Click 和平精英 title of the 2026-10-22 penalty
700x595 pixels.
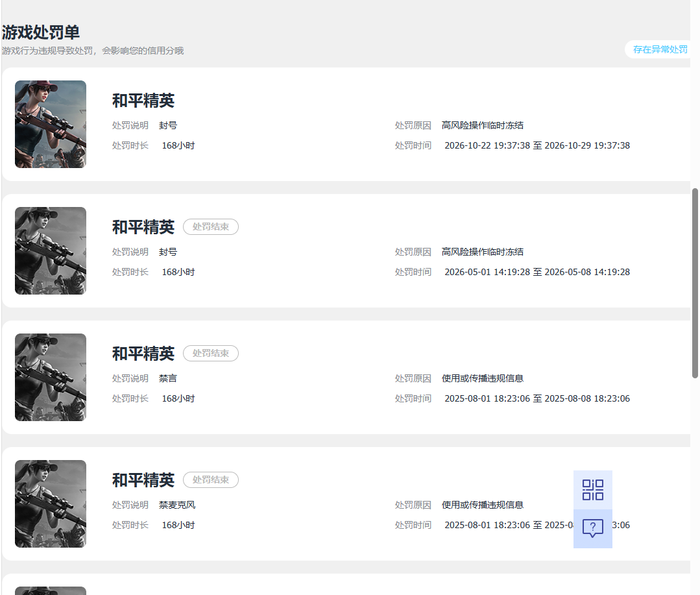pyautogui.click(x=143, y=101)
